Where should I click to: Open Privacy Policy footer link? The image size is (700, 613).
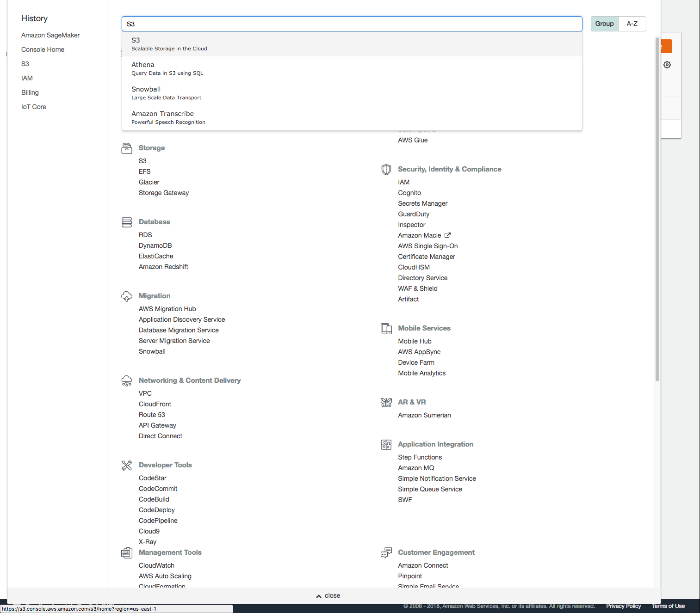[623, 606]
